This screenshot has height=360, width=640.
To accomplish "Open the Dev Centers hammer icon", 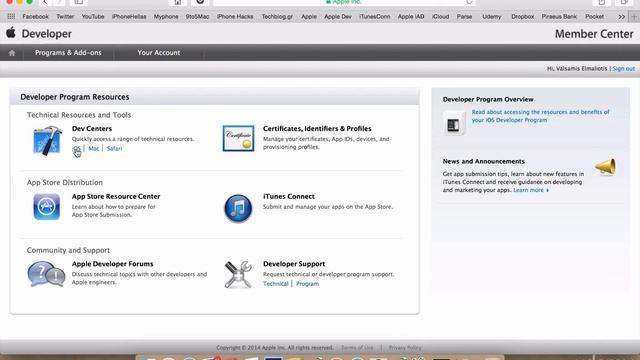I will (x=47, y=140).
